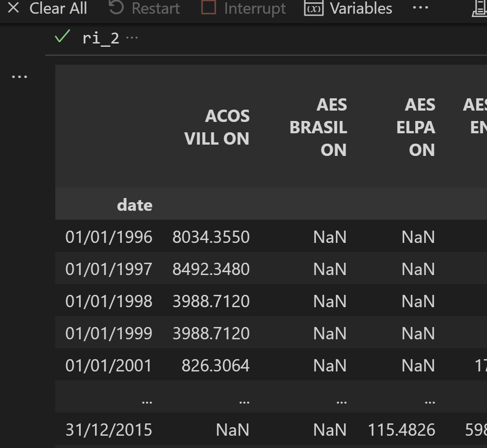Expand the collapsed cell ellipsis in left gutter
Image resolution: width=487 pixels, height=448 pixels.
pyautogui.click(x=19, y=76)
